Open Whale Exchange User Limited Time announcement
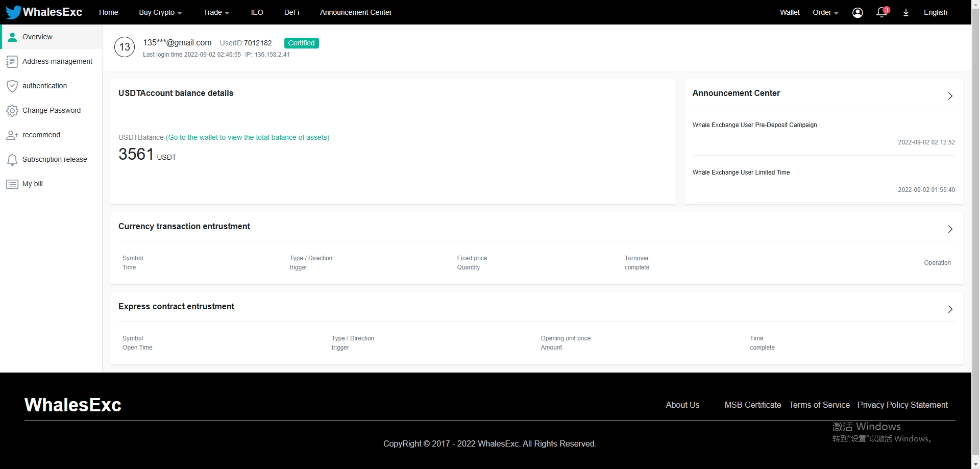This screenshot has width=980, height=469. tap(741, 172)
